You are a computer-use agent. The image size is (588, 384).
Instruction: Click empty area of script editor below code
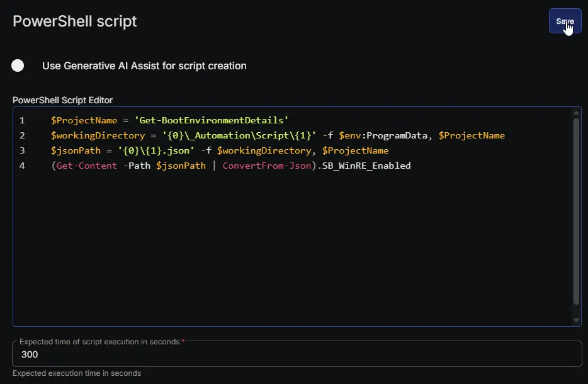293,247
